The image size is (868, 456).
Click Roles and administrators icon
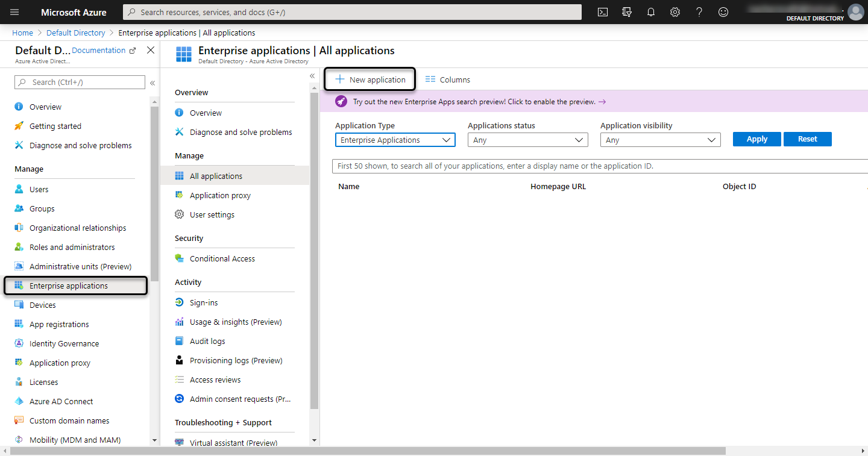coord(19,247)
